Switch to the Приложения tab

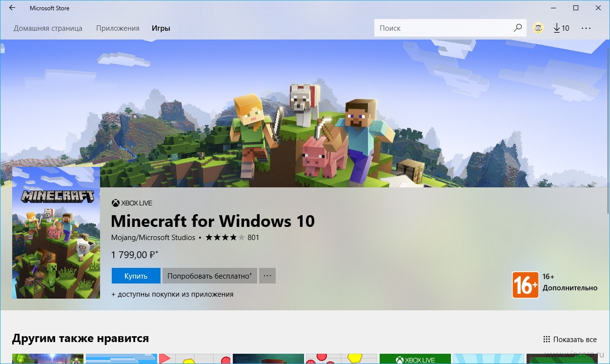118,28
